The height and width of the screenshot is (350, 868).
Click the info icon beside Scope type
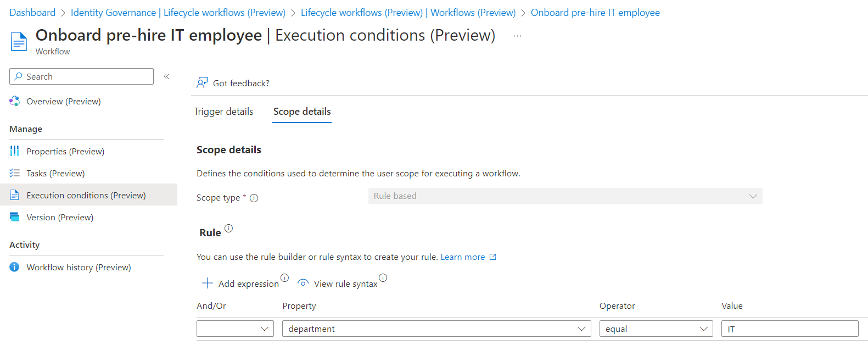pyautogui.click(x=254, y=198)
